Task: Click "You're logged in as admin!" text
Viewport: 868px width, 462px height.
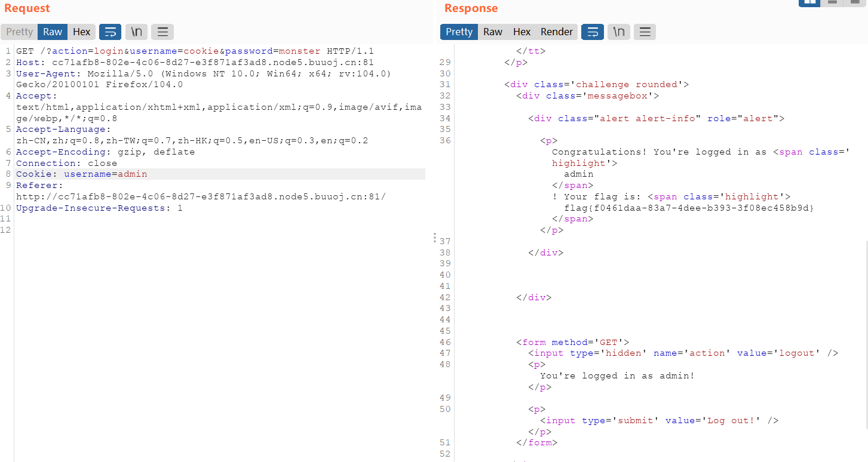Action: (x=617, y=376)
